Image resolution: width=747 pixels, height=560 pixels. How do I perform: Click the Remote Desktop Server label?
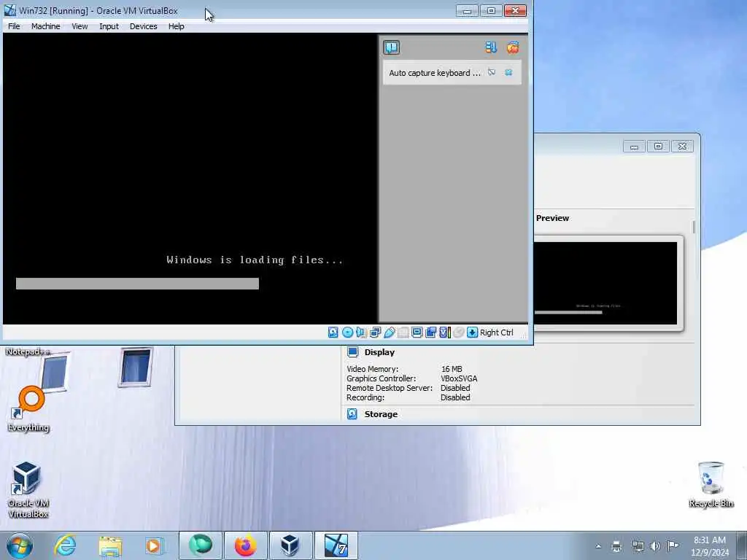390,388
